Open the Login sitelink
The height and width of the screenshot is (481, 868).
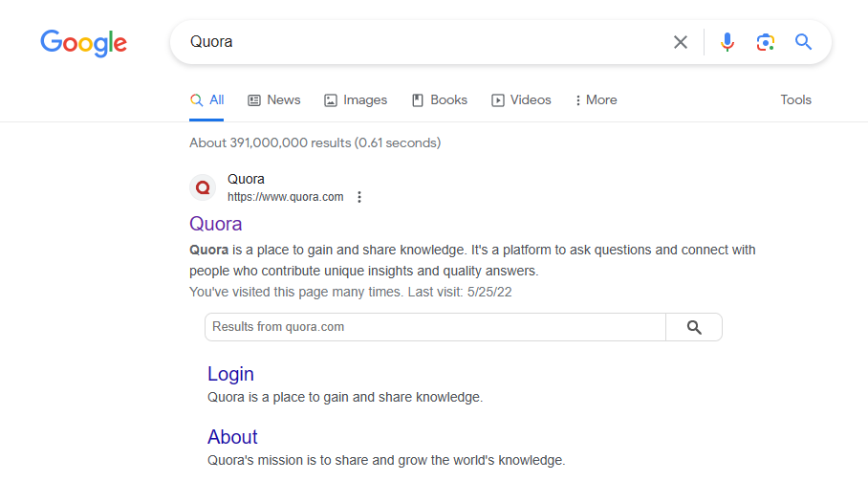pos(230,374)
